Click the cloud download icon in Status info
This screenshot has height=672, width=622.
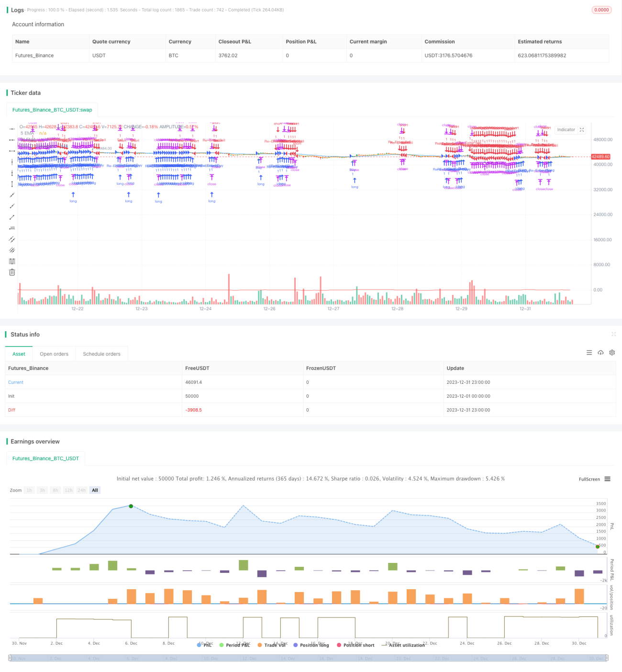pyautogui.click(x=600, y=353)
